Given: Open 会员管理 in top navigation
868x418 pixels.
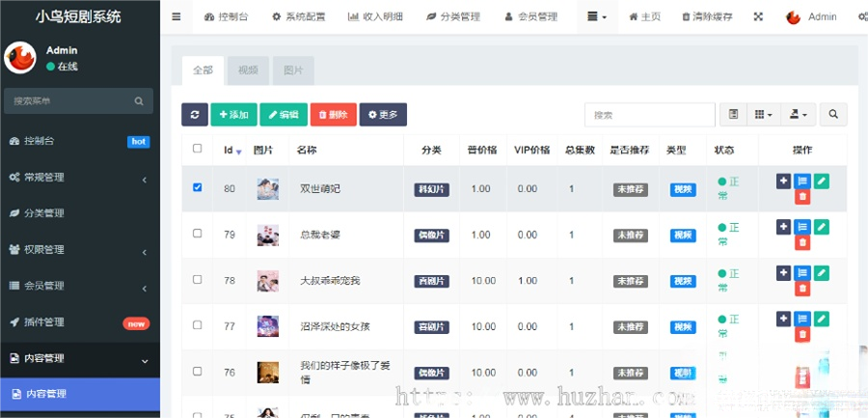Looking at the screenshot, I should tap(530, 16).
